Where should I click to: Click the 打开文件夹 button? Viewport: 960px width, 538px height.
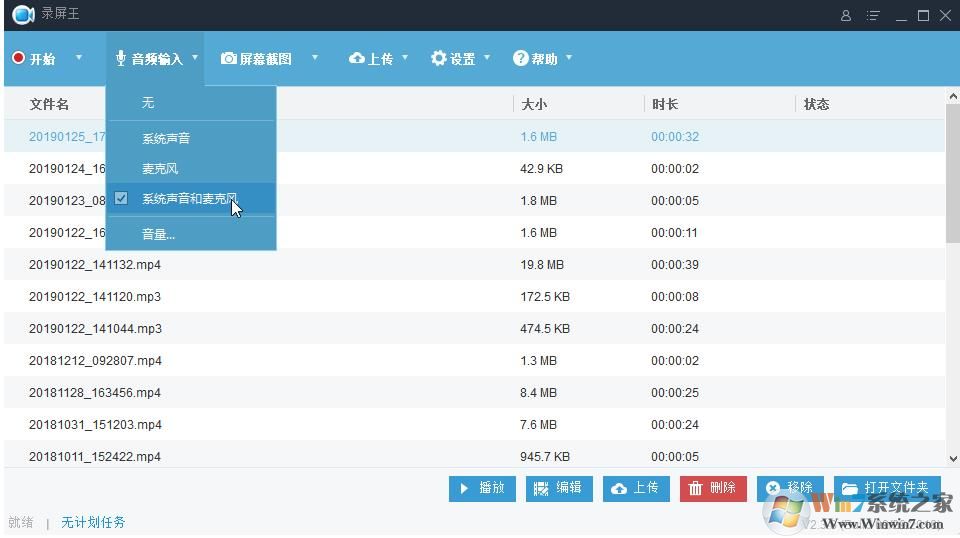coord(887,488)
